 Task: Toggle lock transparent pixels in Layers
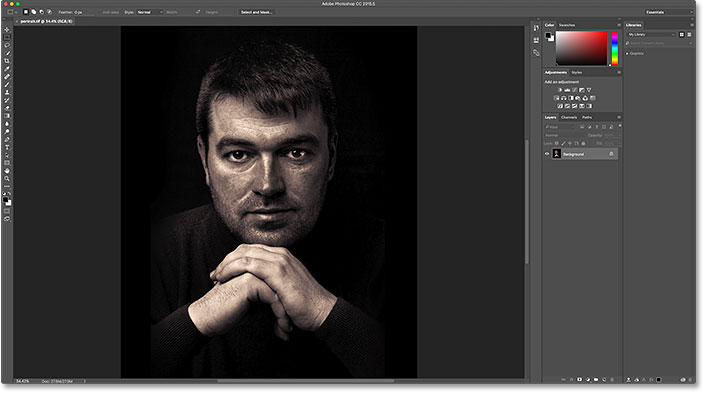point(557,143)
